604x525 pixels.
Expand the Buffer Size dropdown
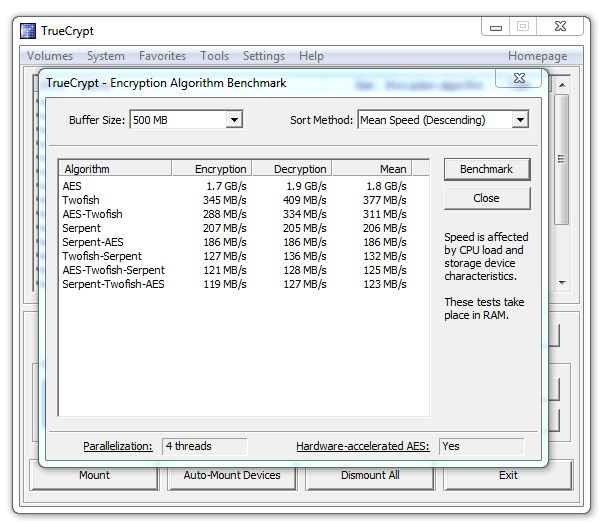[234, 120]
